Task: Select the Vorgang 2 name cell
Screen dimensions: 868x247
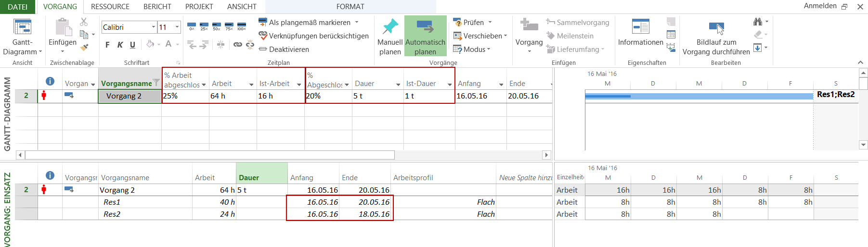Action: (x=130, y=96)
